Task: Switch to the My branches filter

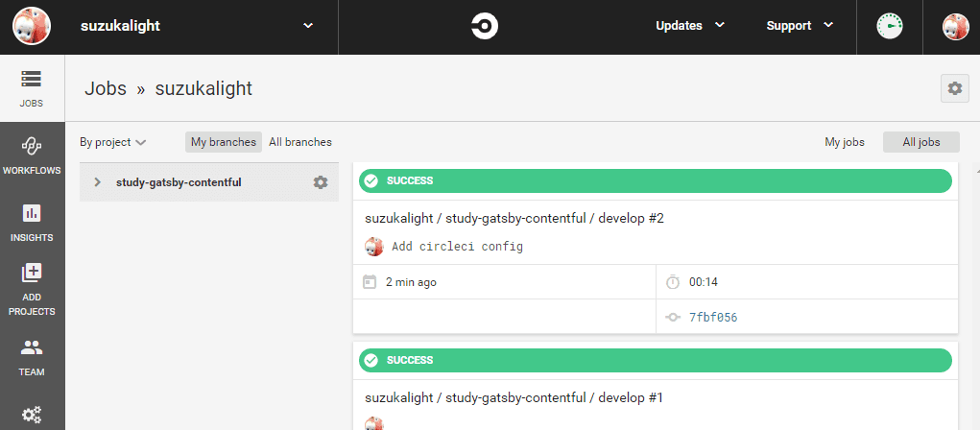Action: [x=224, y=142]
